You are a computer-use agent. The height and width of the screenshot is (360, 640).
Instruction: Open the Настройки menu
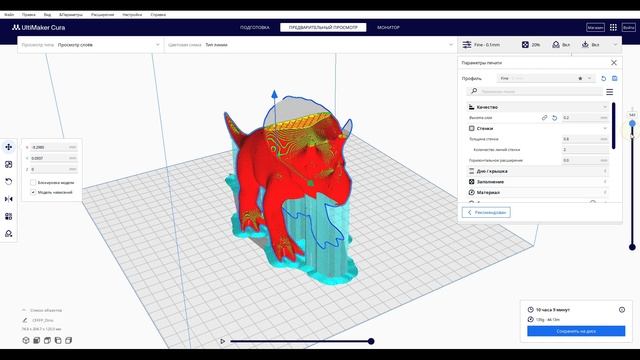132,14
